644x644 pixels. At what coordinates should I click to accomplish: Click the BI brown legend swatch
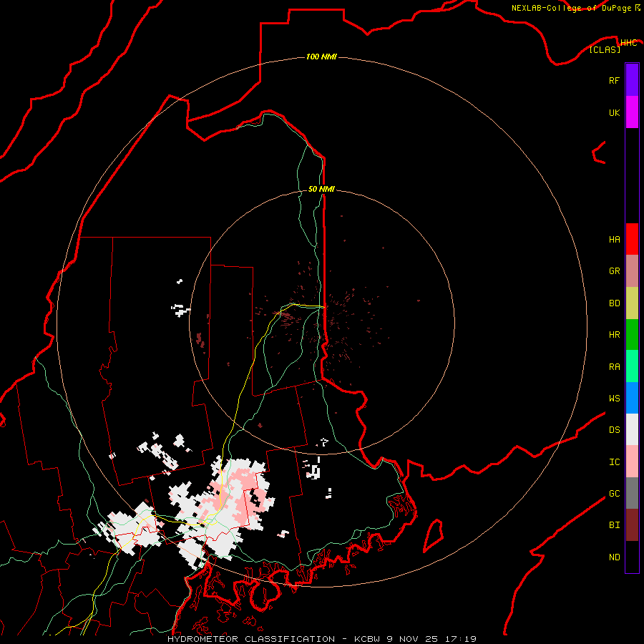pyautogui.click(x=632, y=525)
